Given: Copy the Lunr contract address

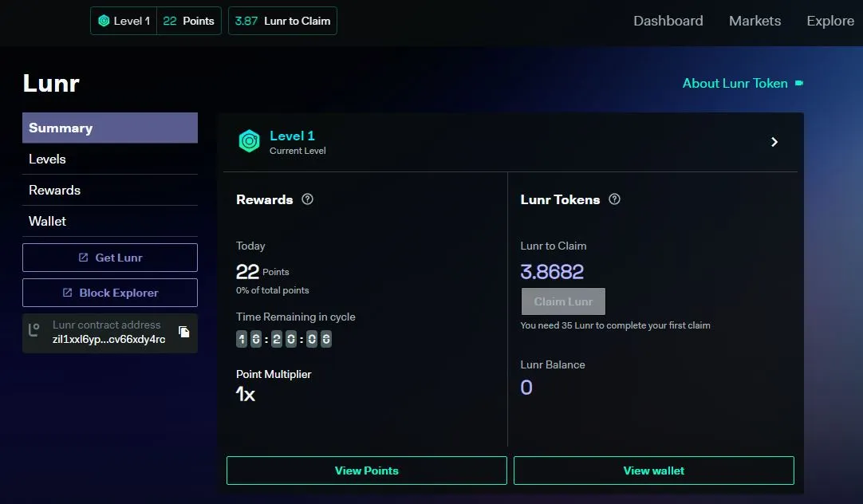Looking at the screenshot, I should tap(183, 331).
